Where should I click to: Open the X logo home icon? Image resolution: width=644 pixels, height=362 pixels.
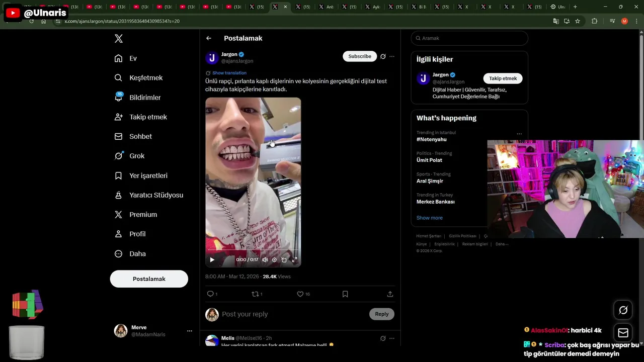pos(119,39)
